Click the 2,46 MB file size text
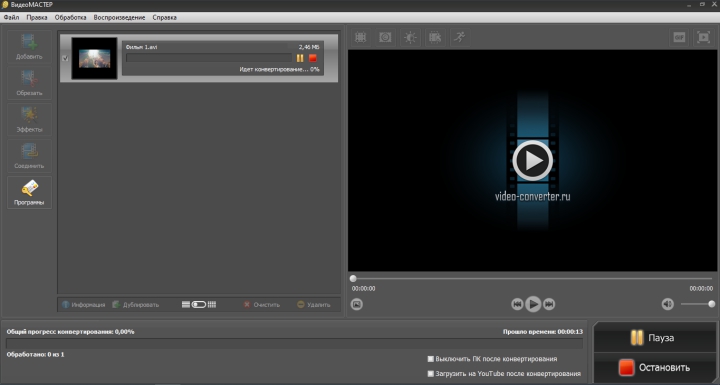Screen dimensions: 720x385 [x=309, y=47]
